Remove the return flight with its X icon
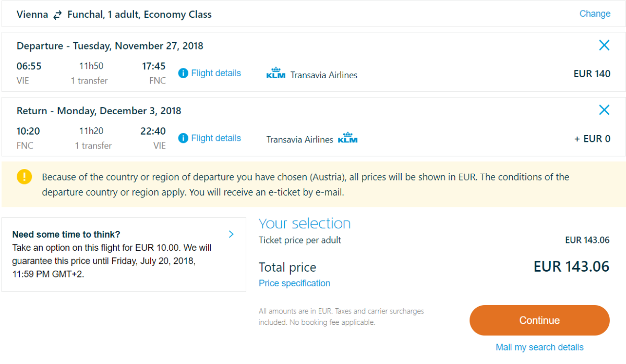The width and height of the screenshot is (626, 364). (604, 110)
